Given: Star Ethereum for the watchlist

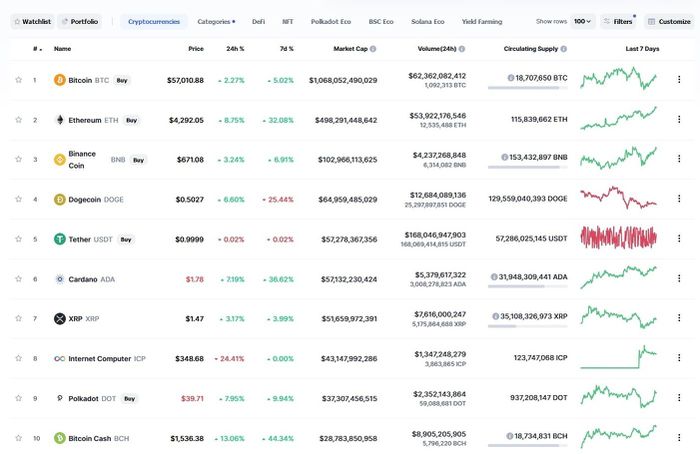Looking at the screenshot, I should 18,120.
